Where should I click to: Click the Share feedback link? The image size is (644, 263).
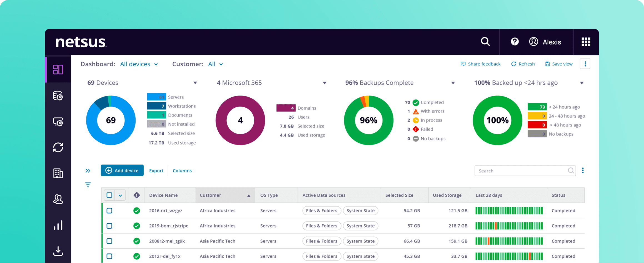pyautogui.click(x=481, y=64)
